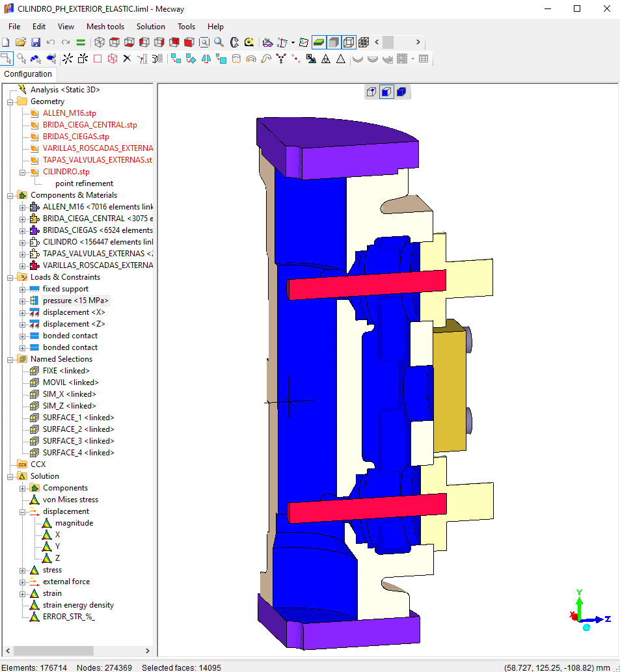Screen dimensions: 620x672
Task: Save the model with the floppy icon
Action: click(x=36, y=42)
